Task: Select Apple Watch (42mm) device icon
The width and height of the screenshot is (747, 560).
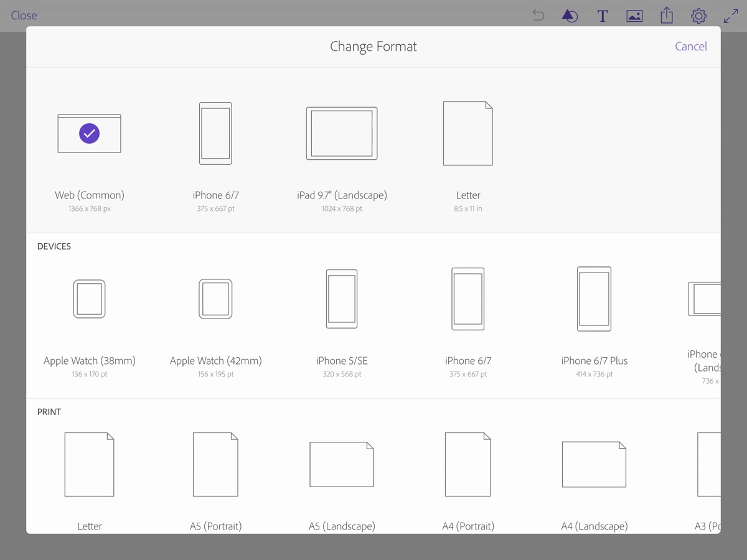Action: [215, 299]
